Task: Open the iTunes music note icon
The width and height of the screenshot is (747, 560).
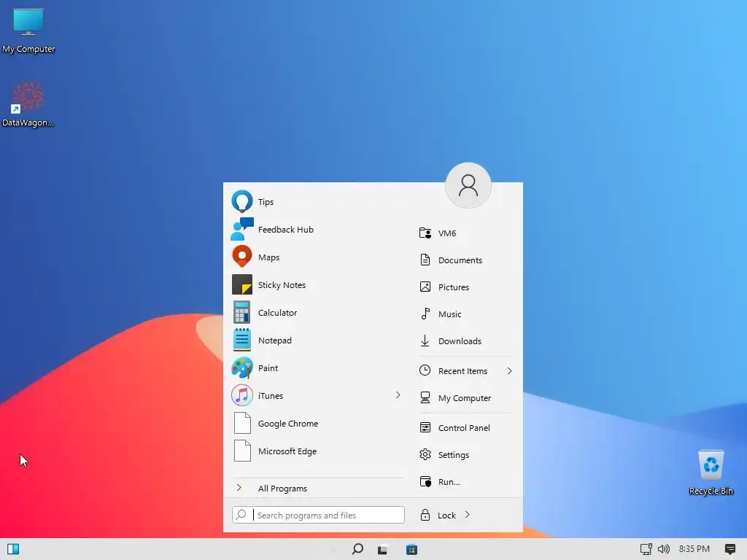Action: 242,395
